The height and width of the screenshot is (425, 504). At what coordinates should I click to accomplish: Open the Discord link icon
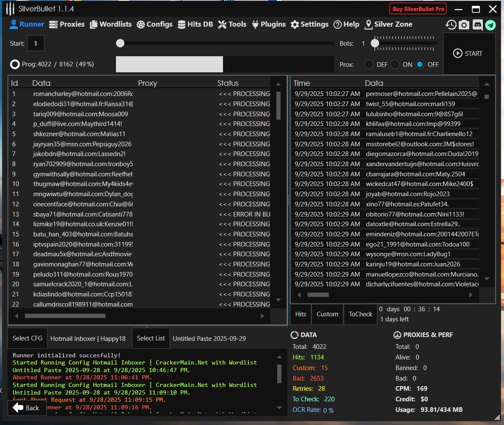477,25
